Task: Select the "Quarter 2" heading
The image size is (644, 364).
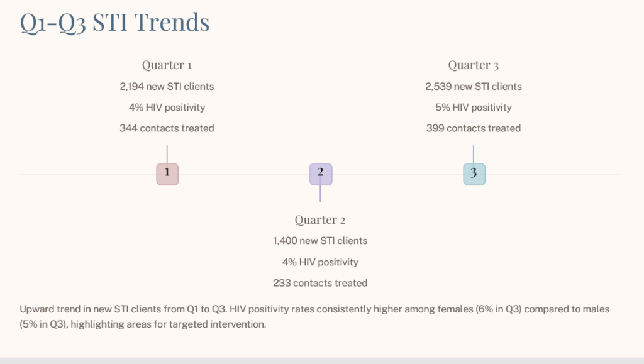Action: pos(320,219)
